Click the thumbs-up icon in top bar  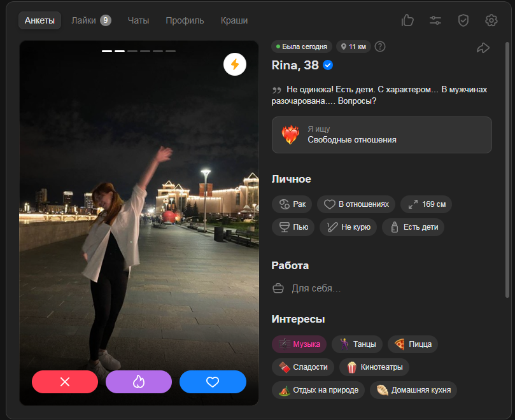[407, 20]
